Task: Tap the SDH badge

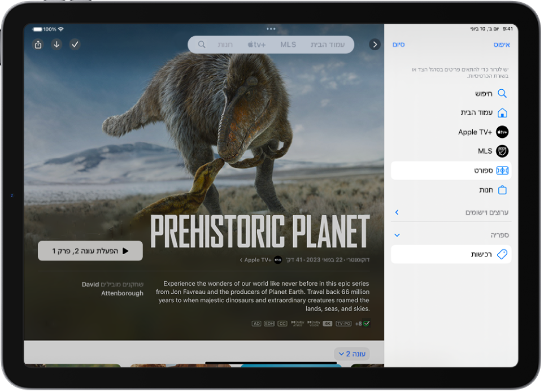Action: click(x=269, y=324)
